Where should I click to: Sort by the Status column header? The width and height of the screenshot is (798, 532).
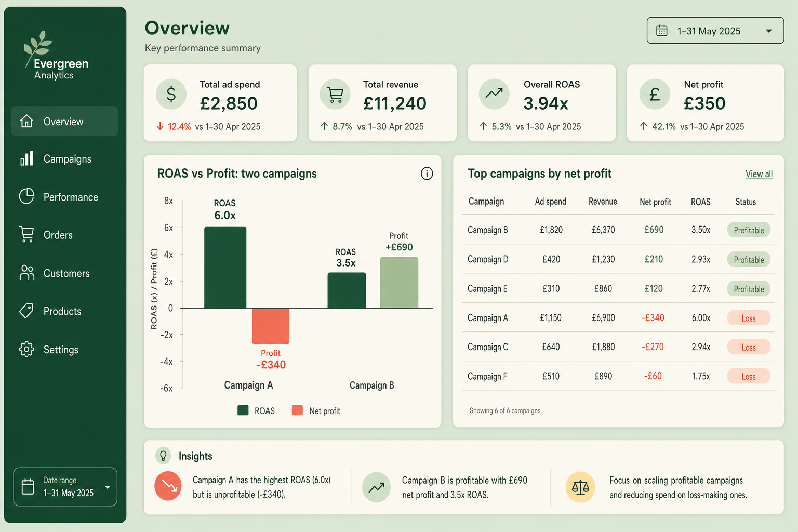click(746, 202)
